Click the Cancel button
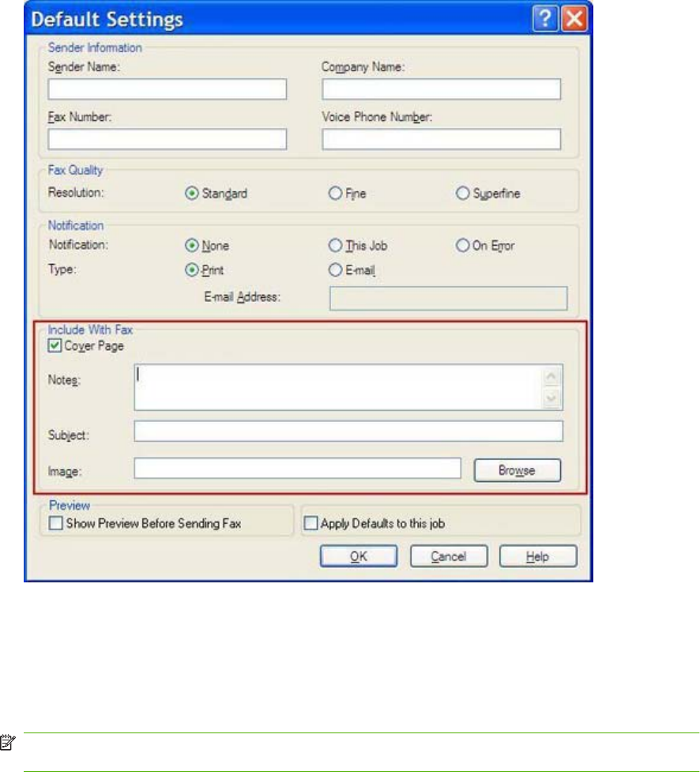This screenshot has width=700, height=772. pyautogui.click(x=449, y=556)
